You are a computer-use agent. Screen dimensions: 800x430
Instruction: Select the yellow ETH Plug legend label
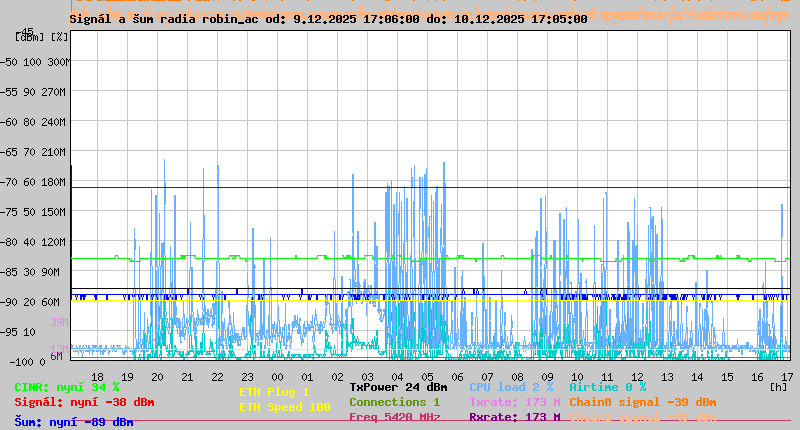274,392
